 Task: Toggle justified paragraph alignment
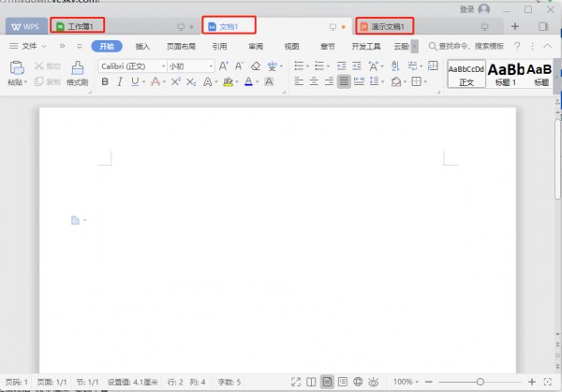click(x=344, y=82)
